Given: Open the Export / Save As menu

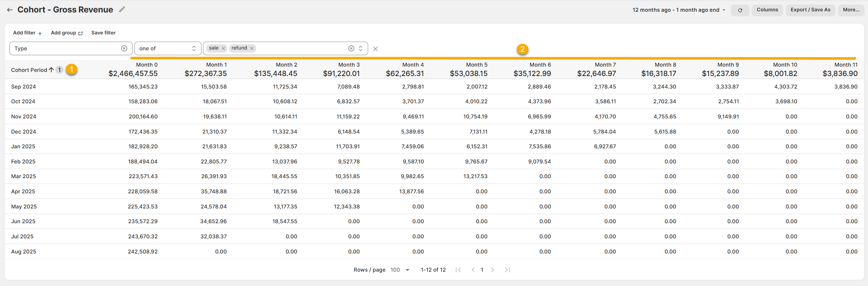Looking at the screenshot, I should [x=810, y=10].
